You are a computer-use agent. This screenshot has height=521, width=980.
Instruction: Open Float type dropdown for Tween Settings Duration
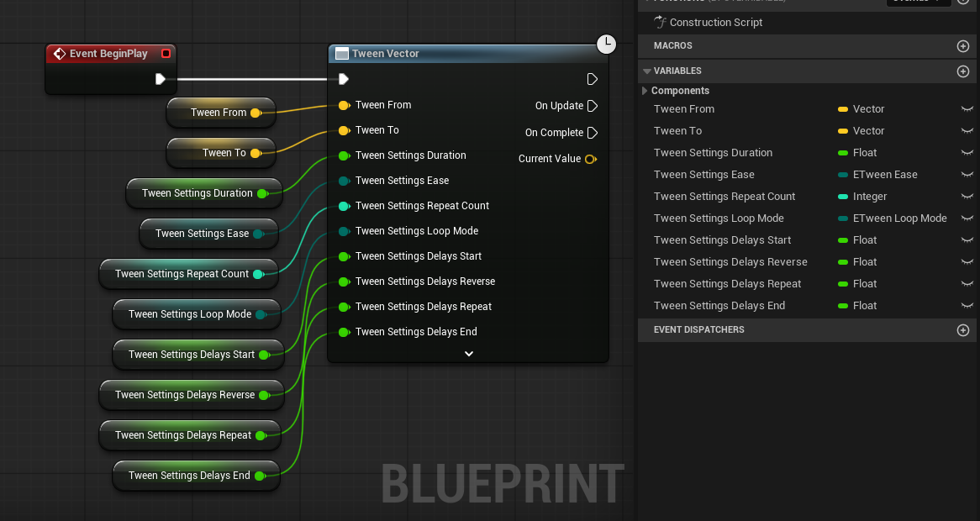click(x=857, y=152)
